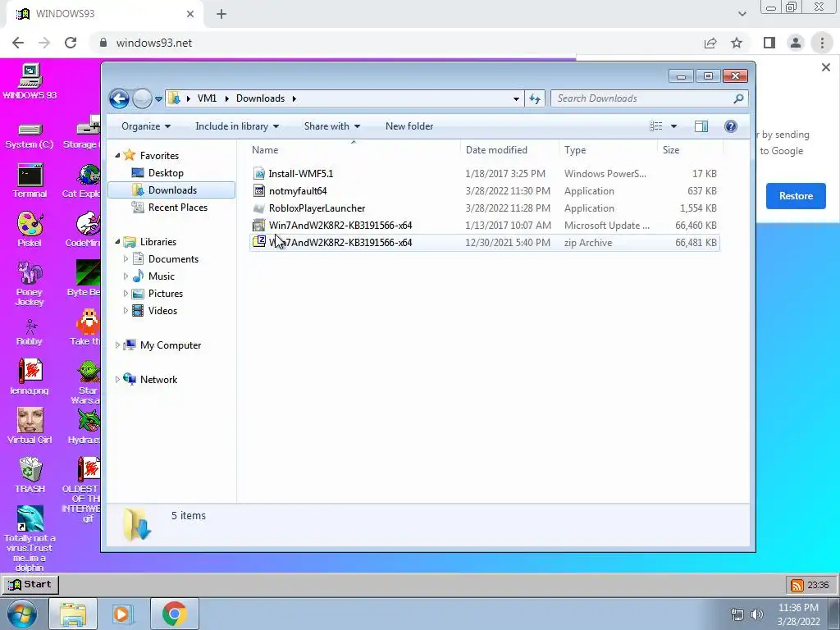Toggle the preview pane
This screenshot has width=840, height=630.
pyautogui.click(x=701, y=126)
